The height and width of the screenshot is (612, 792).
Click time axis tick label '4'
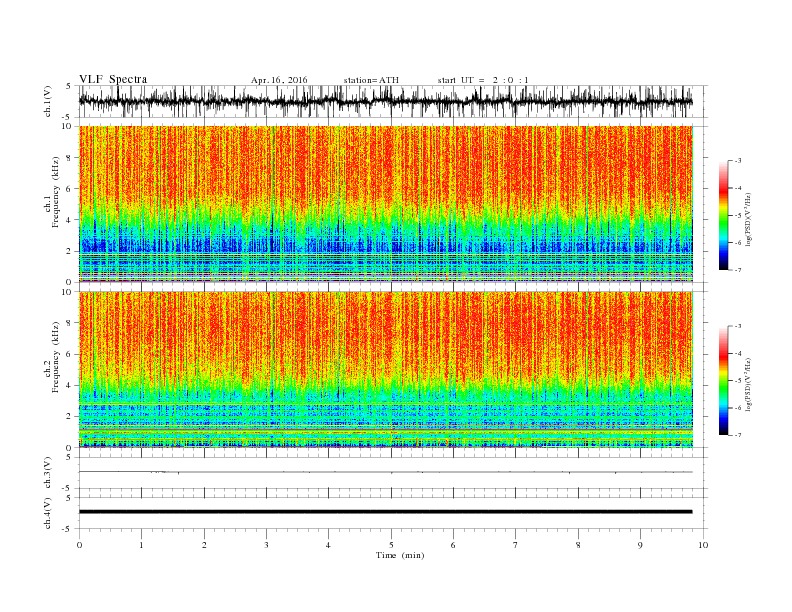click(x=328, y=545)
